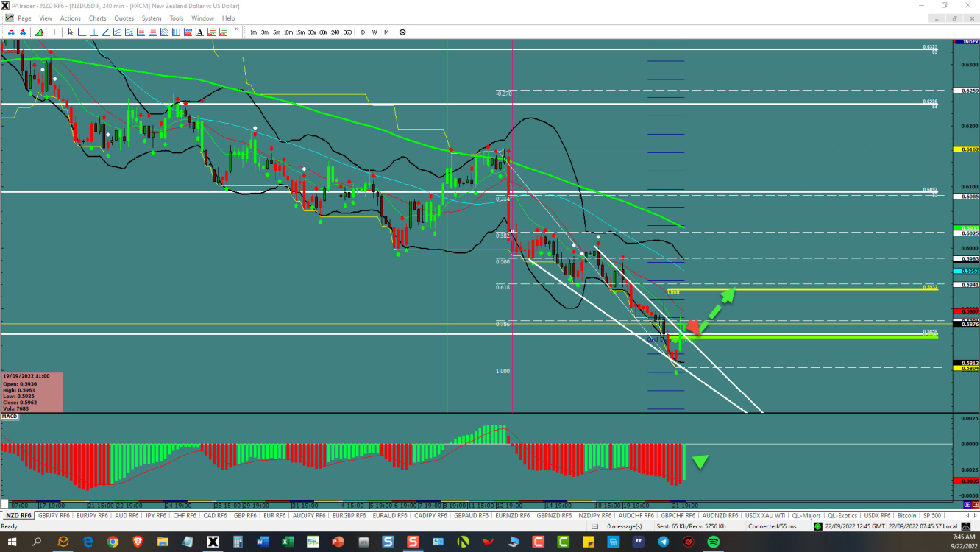Switch to EUR RF6 tab
Image resolution: width=980 pixels, height=552 pixels.
pyautogui.click(x=274, y=516)
